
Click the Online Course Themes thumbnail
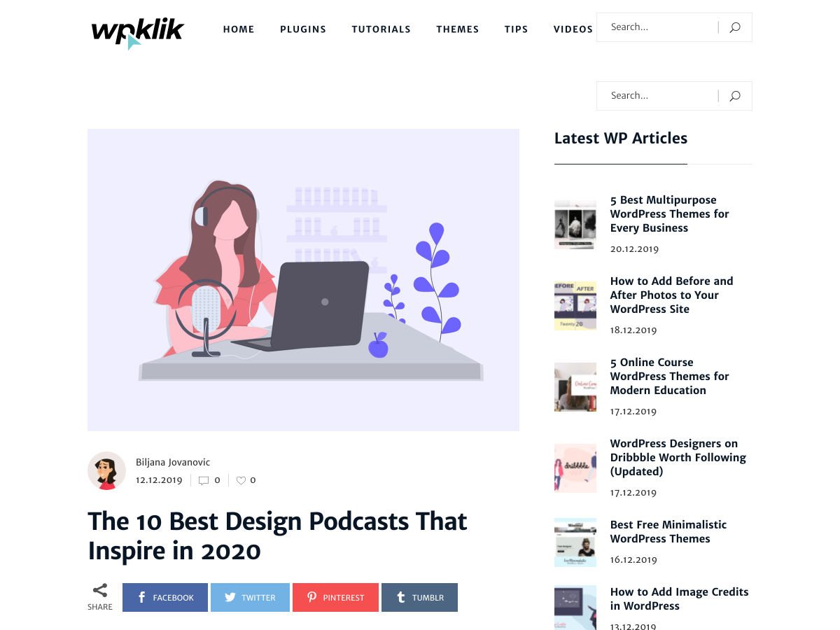tap(575, 387)
